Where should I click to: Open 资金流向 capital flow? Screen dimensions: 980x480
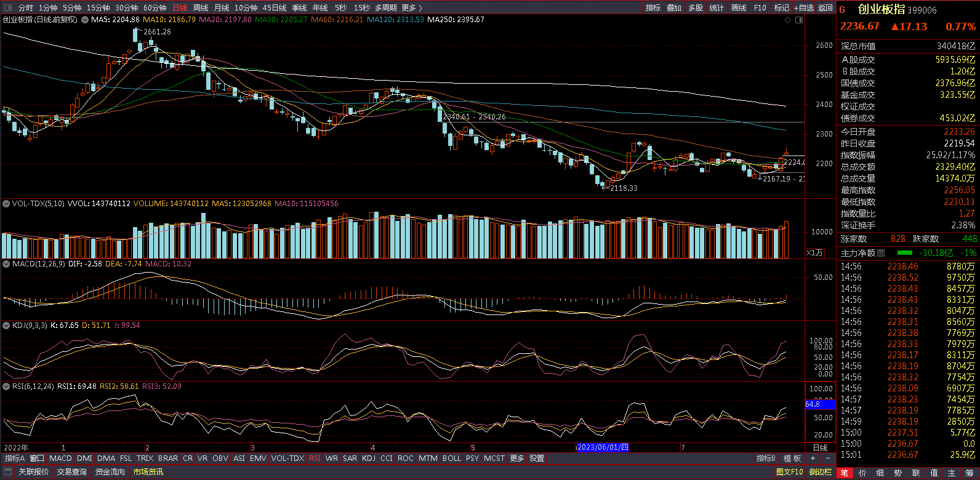[110, 472]
